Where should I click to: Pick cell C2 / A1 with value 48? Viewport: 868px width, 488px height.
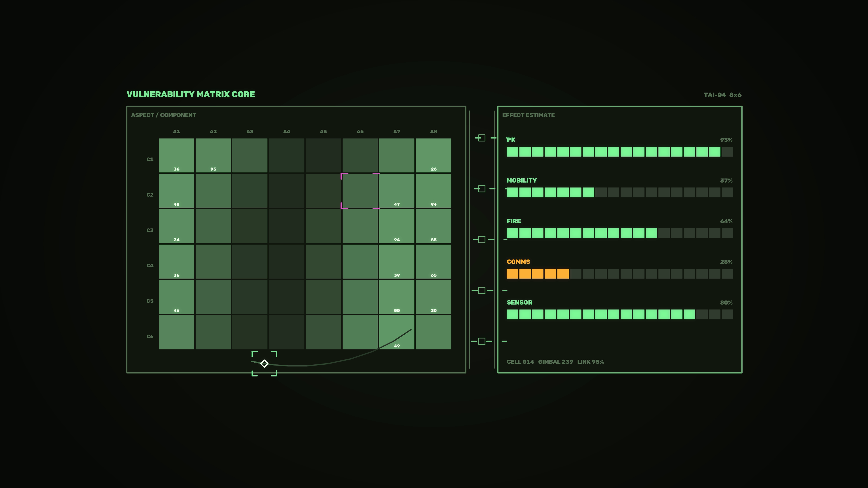[177, 191]
